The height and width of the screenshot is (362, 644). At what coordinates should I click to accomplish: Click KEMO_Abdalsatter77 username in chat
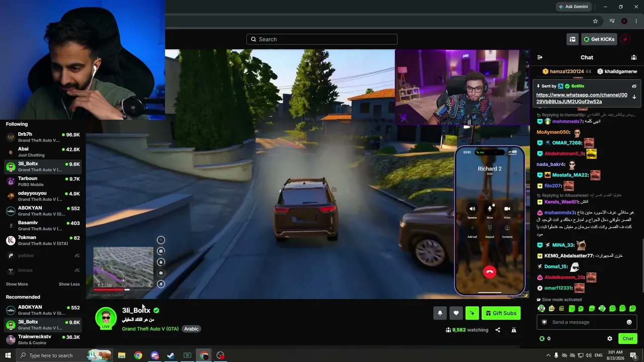point(569,255)
